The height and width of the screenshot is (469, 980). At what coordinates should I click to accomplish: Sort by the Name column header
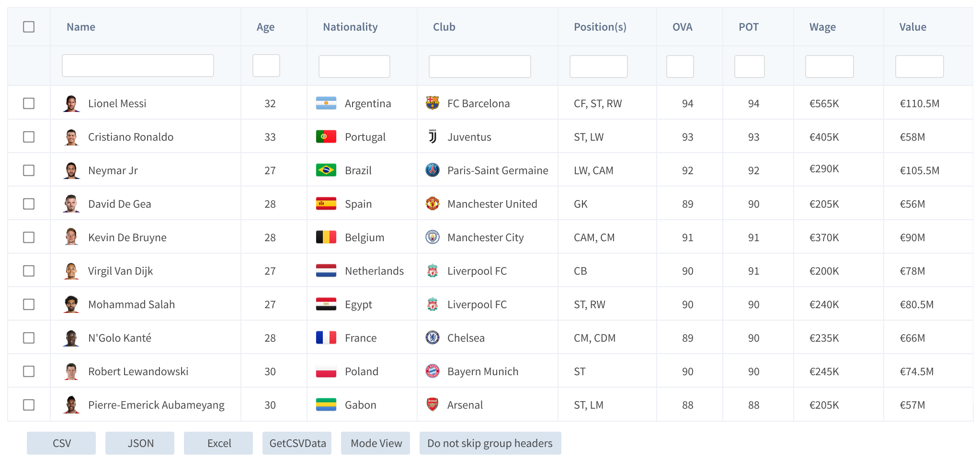coord(81,27)
